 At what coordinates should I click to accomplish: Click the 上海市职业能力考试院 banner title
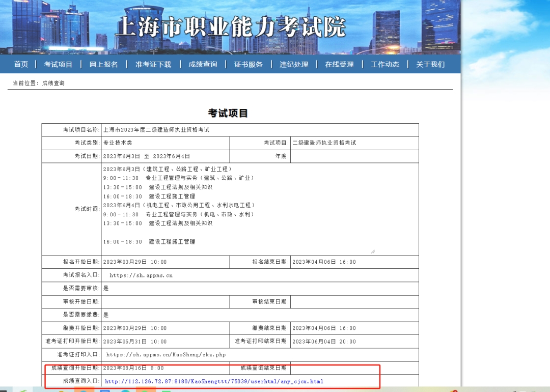point(231,26)
